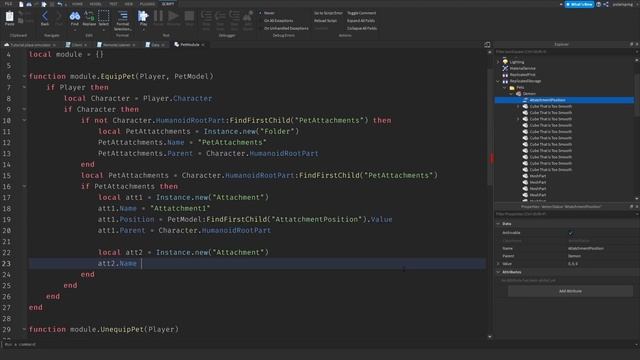The height and width of the screenshot is (360, 640).
Task: Collapse the Demon model node
Action: 511,94
